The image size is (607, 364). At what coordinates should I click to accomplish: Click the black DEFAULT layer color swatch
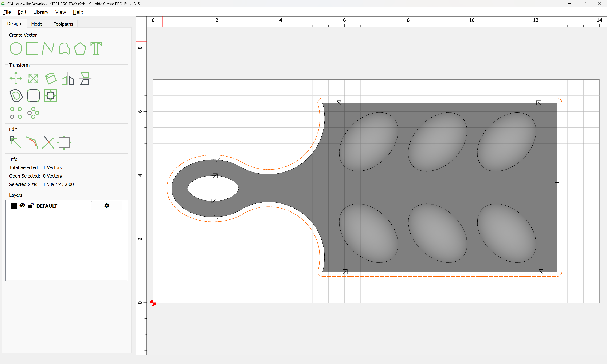click(x=14, y=206)
